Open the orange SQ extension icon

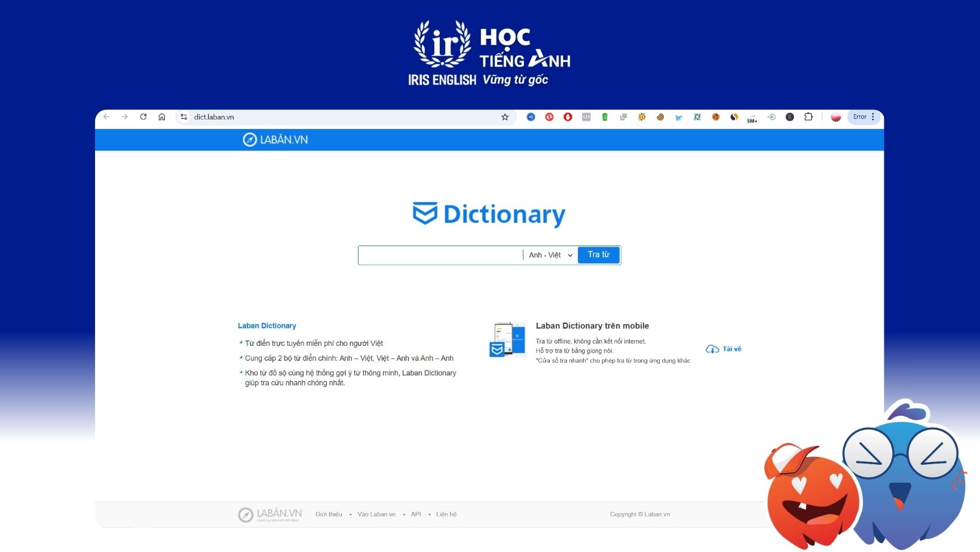coord(642,117)
